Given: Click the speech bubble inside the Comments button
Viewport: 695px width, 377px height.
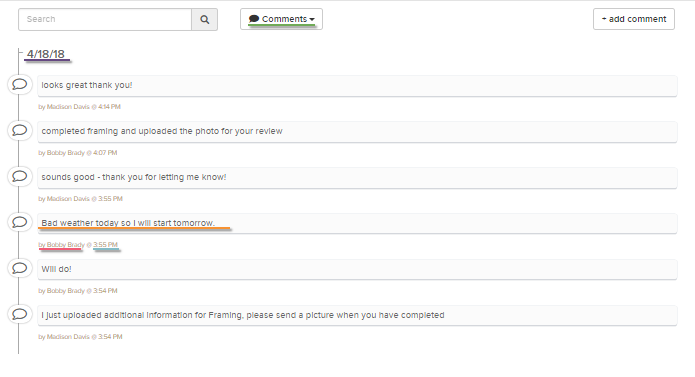Looking at the screenshot, I should click(254, 19).
